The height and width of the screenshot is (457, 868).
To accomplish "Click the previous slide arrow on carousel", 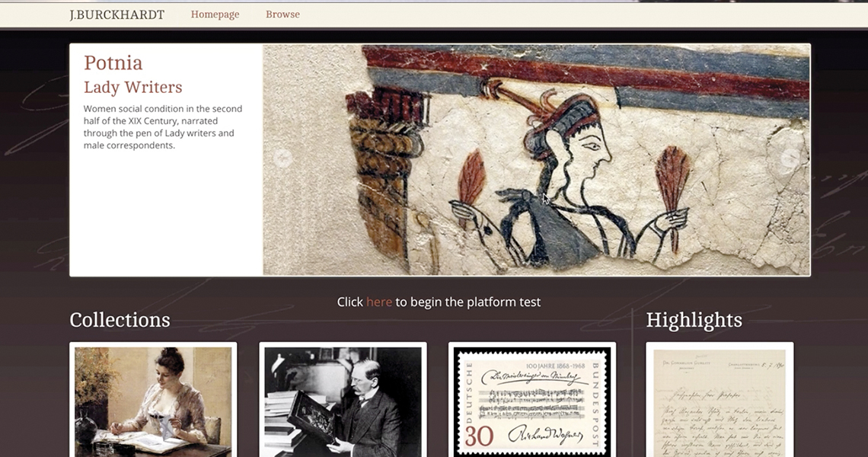I will point(283,158).
